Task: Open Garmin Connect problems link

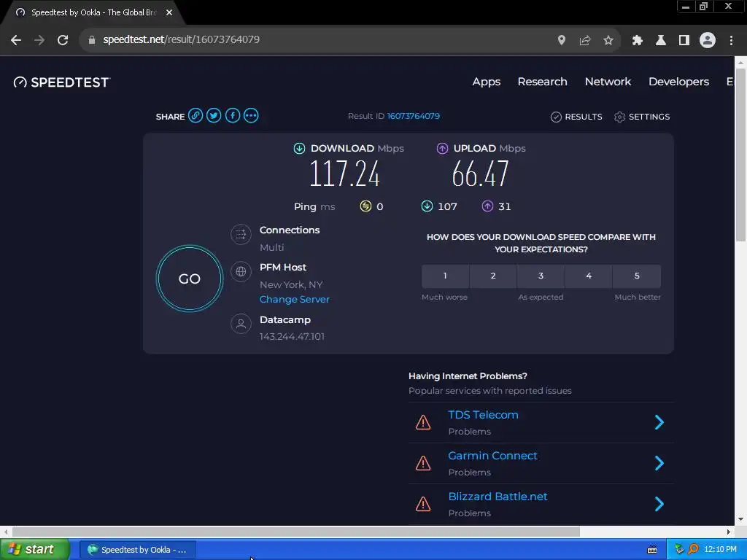Action: tap(492, 456)
